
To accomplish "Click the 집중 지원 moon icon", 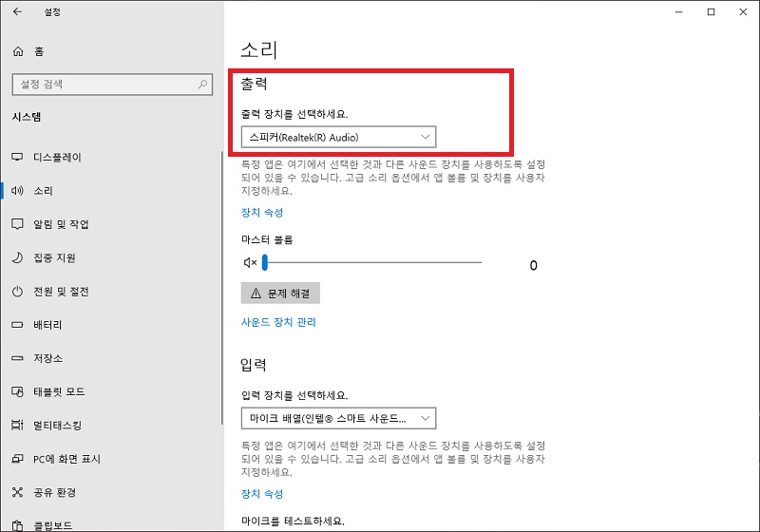I will pyautogui.click(x=17, y=257).
